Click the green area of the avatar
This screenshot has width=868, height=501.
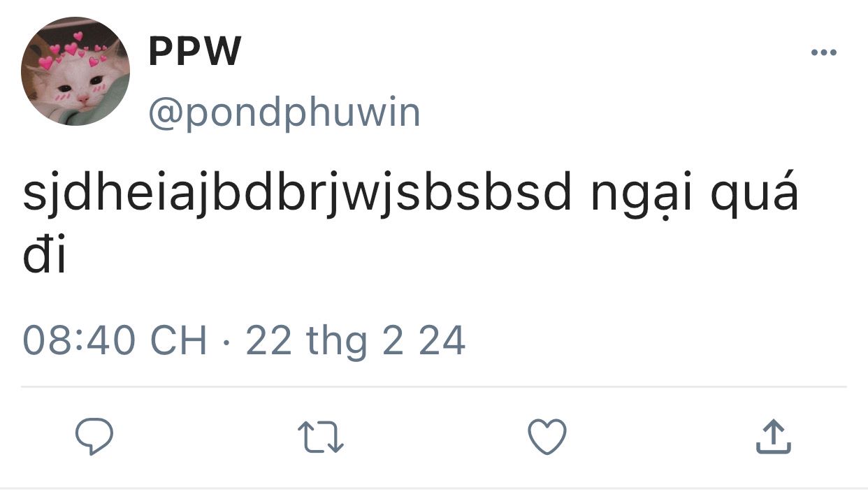pyautogui.click(x=110, y=99)
